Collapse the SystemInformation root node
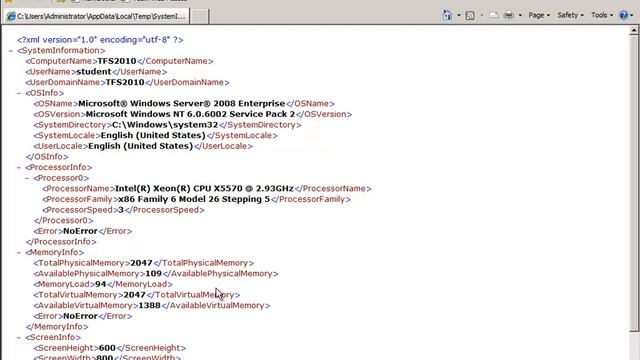Image resolution: width=640 pixels, height=360 pixels. tap(11, 51)
